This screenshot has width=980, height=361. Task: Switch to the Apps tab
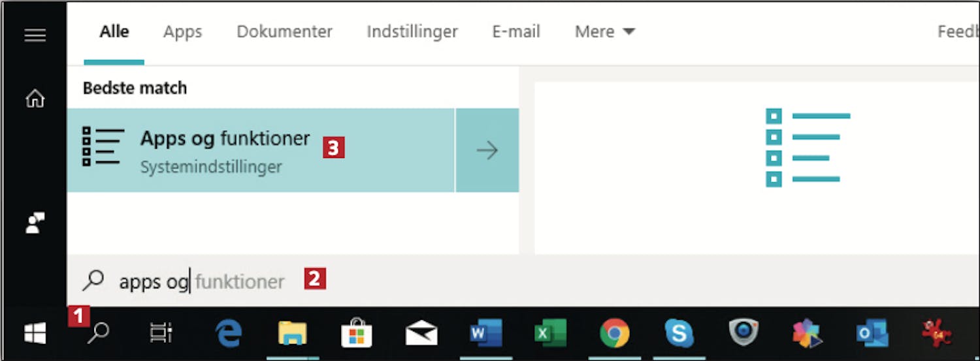[183, 31]
